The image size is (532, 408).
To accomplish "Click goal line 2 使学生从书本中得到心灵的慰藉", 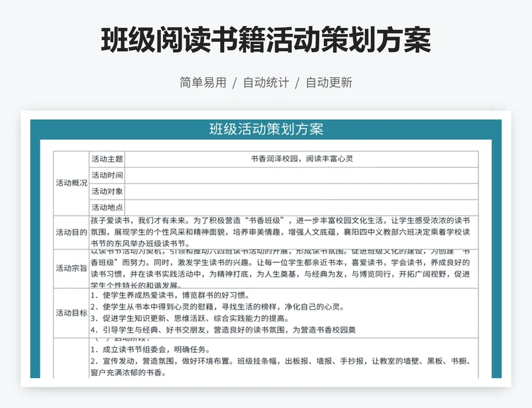I will (218, 307).
